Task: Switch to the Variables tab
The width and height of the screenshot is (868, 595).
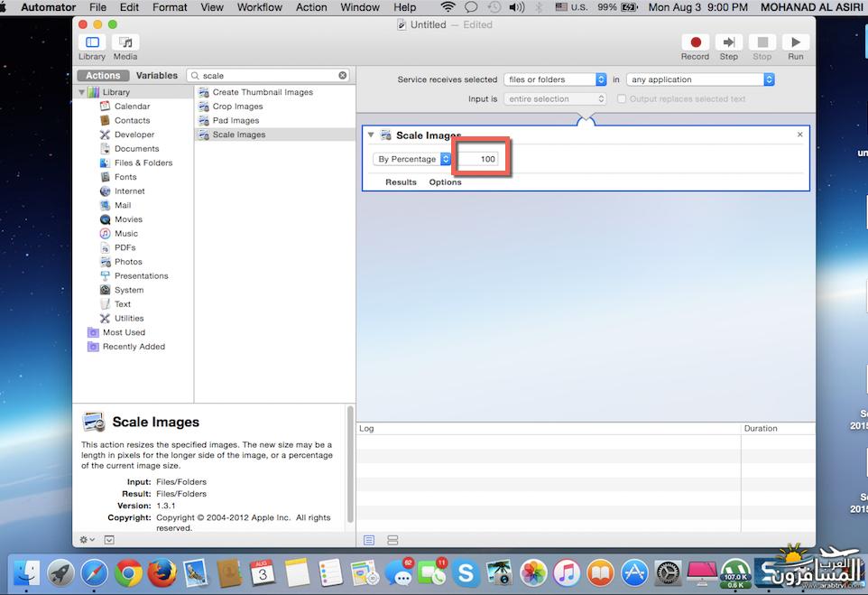Action: click(x=157, y=75)
